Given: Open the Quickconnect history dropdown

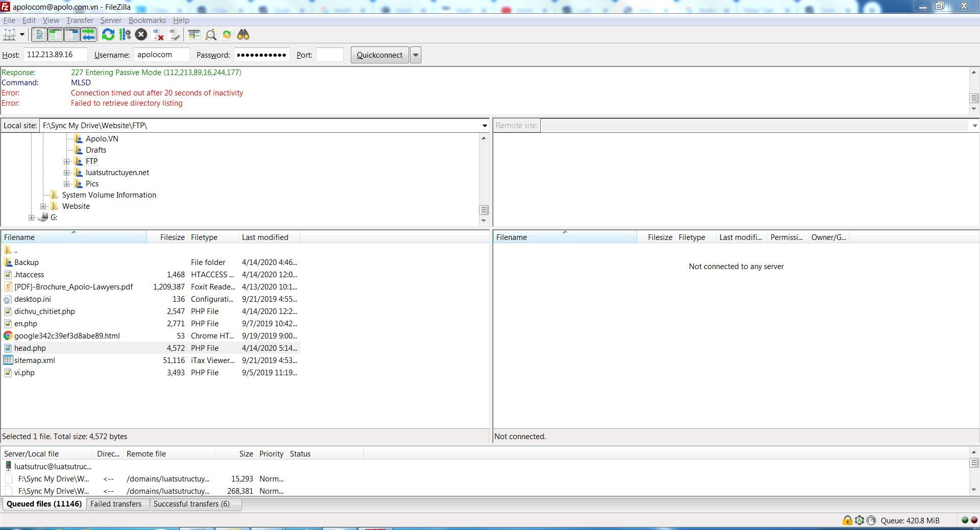Looking at the screenshot, I should click(x=416, y=55).
